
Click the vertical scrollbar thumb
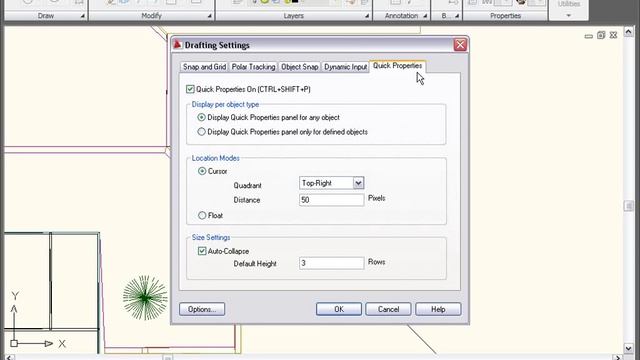(x=628, y=206)
